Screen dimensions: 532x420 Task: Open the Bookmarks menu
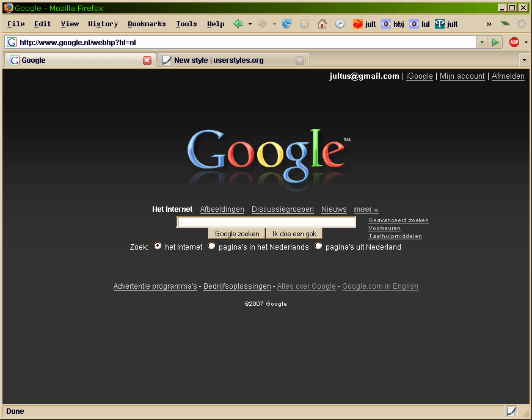pos(147,24)
